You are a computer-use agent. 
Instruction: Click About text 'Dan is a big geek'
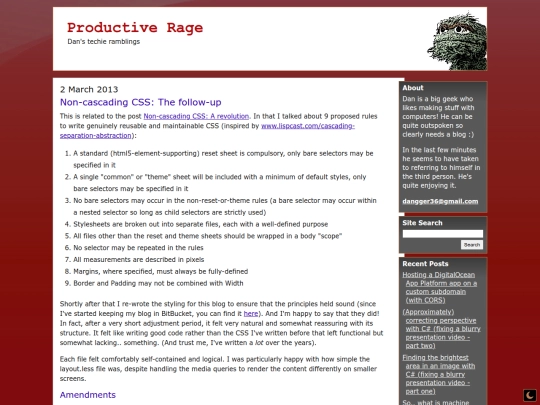pyautogui.click(x=438, y=116)
